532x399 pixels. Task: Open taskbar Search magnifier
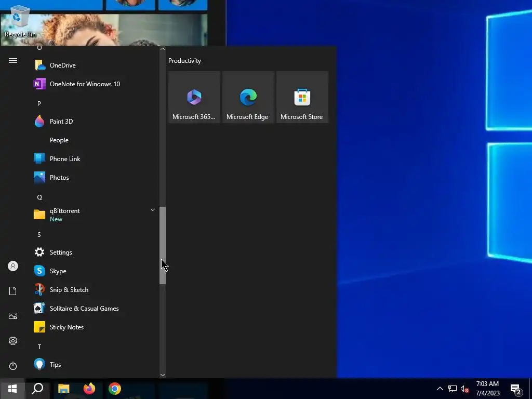pyautogui.click(x=37, y=389)
